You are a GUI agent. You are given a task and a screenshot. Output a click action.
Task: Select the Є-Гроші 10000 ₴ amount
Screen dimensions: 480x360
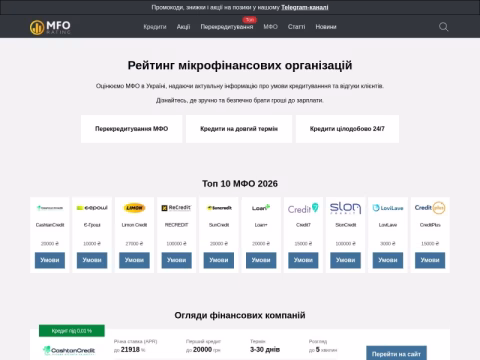92,244
